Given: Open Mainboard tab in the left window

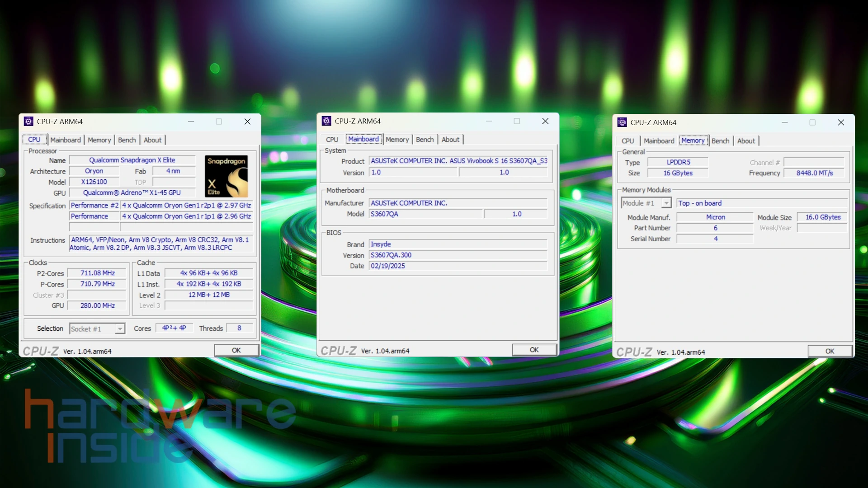Looking at the screenshot, I should 66,140.
